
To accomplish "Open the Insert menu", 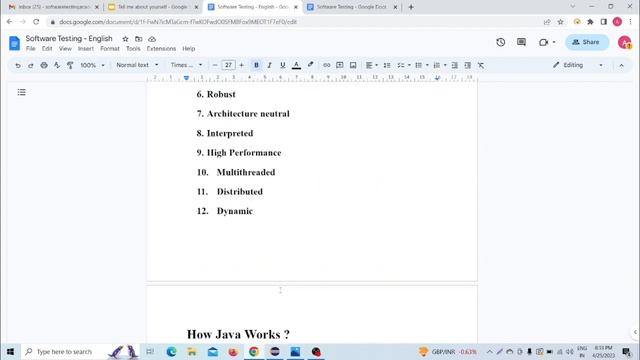I will (85, 49).
